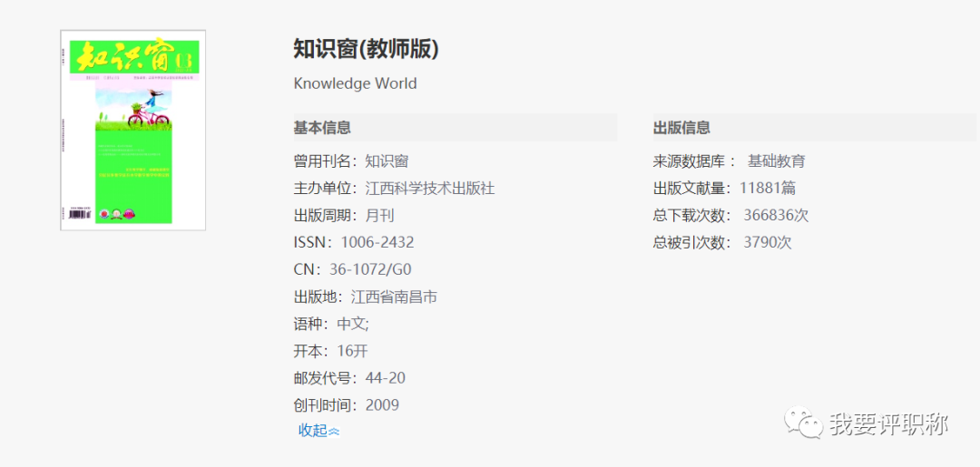
Task: Select the publication count 11881篇
Action: click(x=768, y=189)
